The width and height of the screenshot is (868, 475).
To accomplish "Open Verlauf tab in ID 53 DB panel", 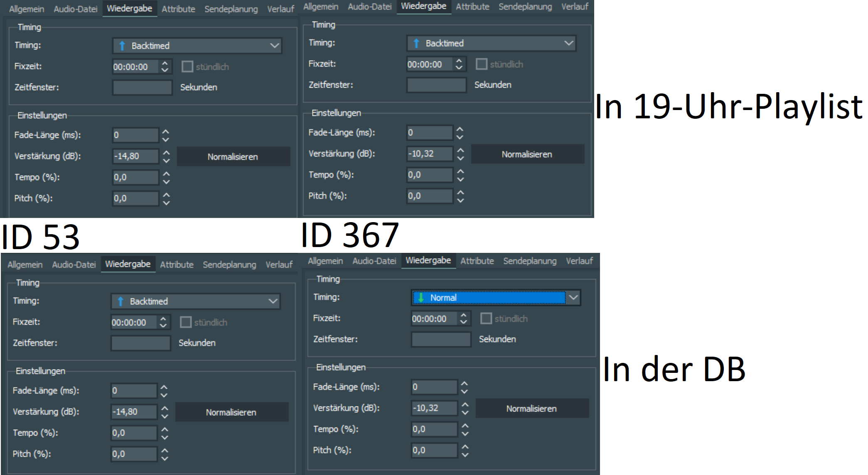I will [279, 264].
